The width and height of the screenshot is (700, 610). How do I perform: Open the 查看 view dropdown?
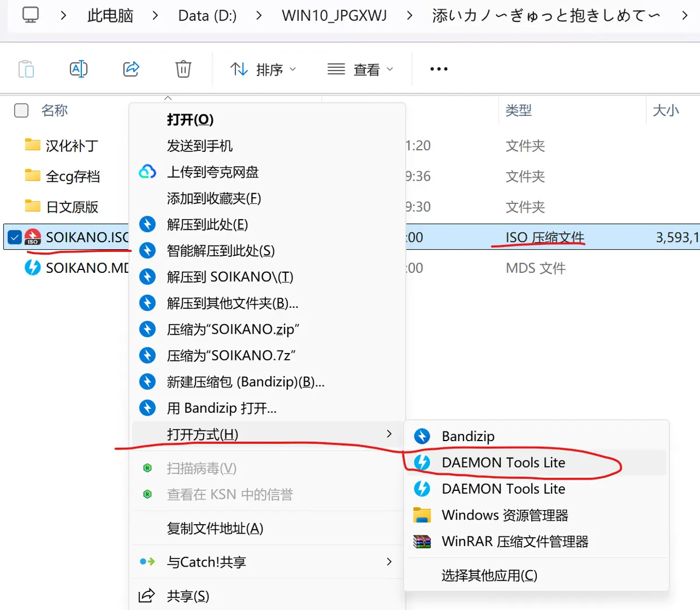360,69
